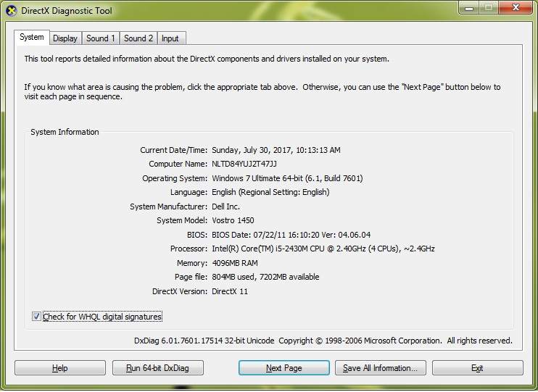Screen dimensions: 538x392
Task: Exit the diagnostic tool
Action: (x=477, y=368)
